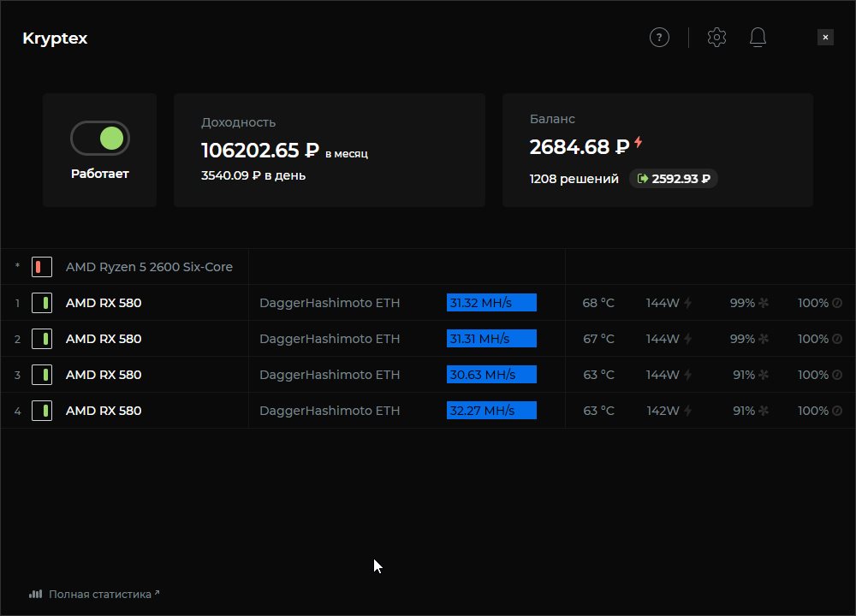
Task: Click the fan icon in GPU 1 row
Action: pos(764,303)
